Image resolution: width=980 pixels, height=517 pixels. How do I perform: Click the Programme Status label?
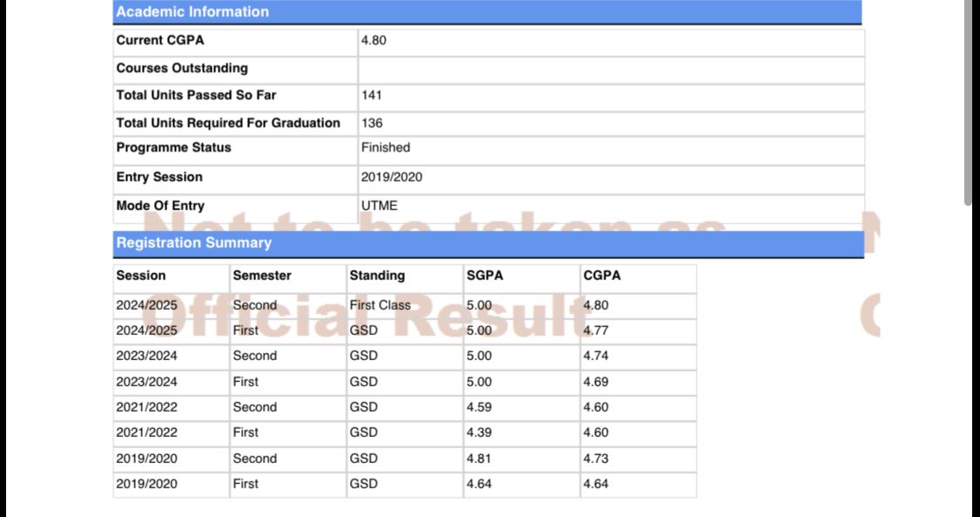click(x=173, y=148)
